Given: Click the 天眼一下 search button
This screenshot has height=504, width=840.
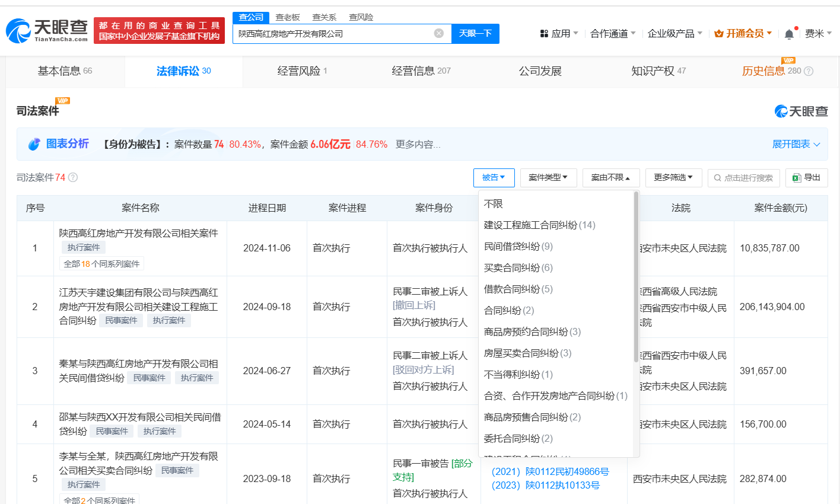Looking at the screenshot, I should 475,33.
